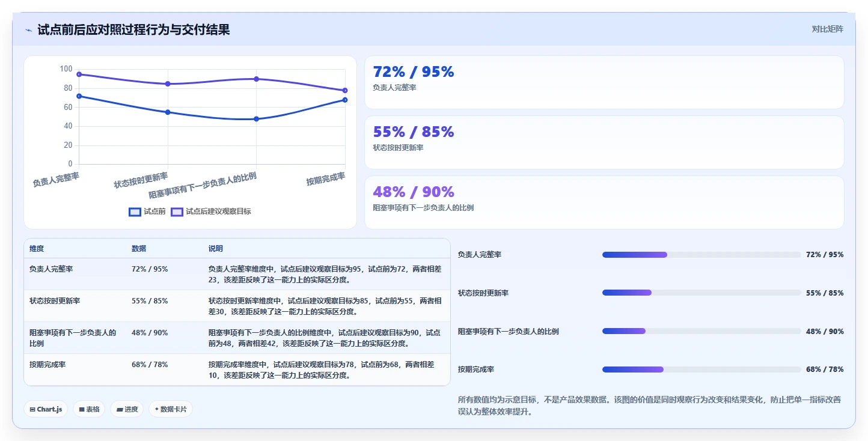Viewport: 868px width, 441px height.
Task: Click the 48% / 90% value beside its progress bar
Action: [x=825, y=332]
